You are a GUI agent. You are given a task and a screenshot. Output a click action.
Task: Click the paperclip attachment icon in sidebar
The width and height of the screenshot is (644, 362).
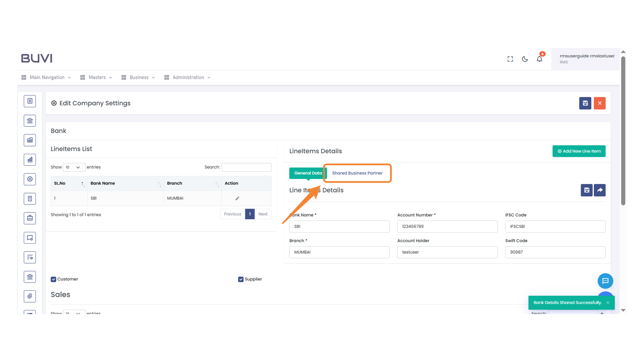(x=30, y=296)
